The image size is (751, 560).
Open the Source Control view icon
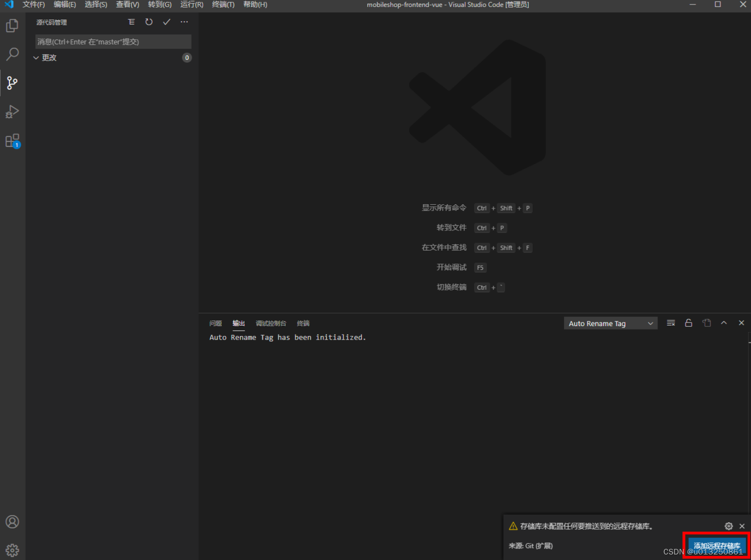tap(12, 83)
